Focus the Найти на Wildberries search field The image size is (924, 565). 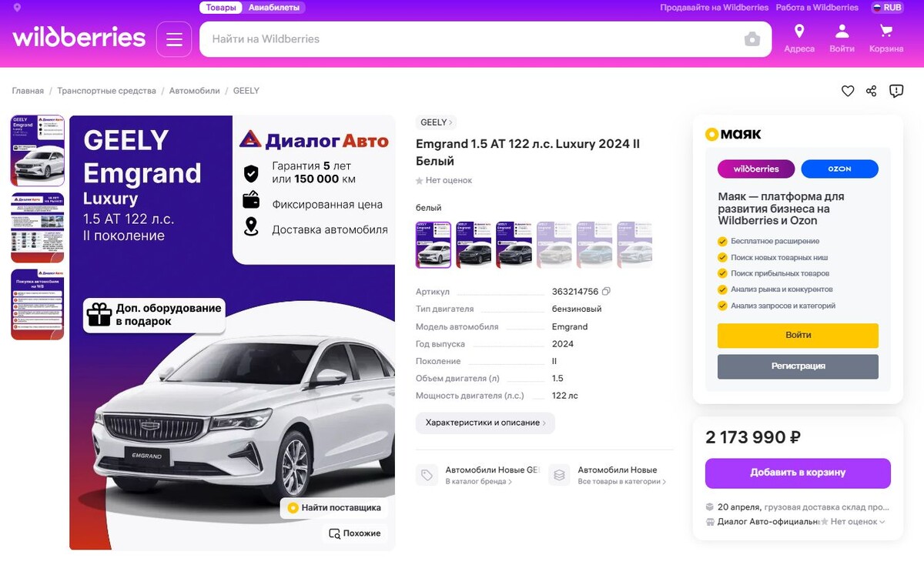(x=485, y=39)
